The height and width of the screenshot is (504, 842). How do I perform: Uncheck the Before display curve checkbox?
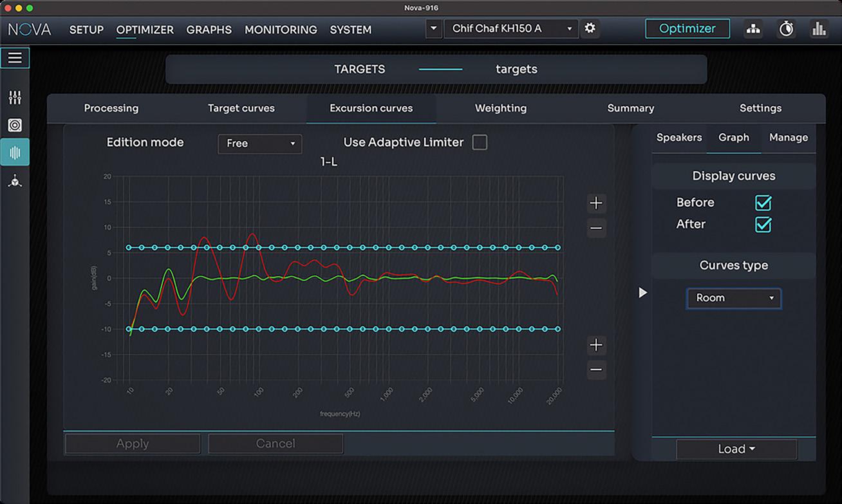[763, 203]
